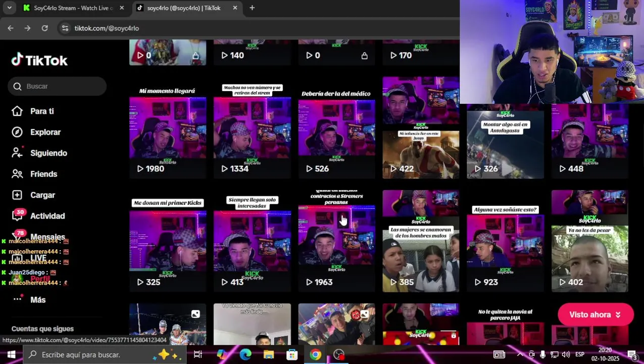This screenshot has height=364, width=644.
Task: Open a new browser tab
Action: tap(252, 8)
